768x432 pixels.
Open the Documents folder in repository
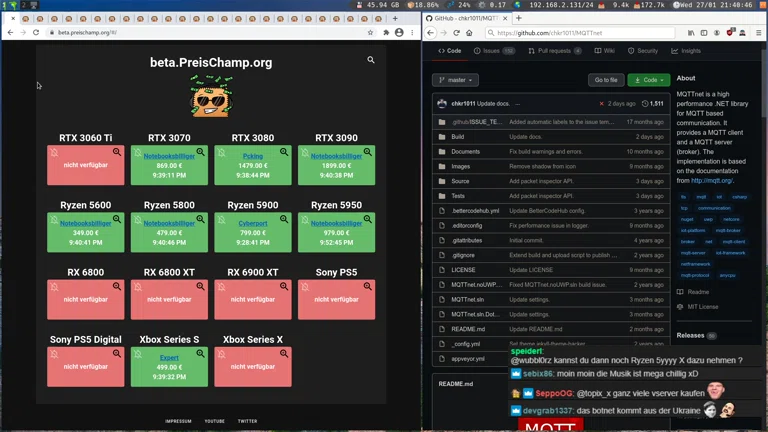pos(465,151)
